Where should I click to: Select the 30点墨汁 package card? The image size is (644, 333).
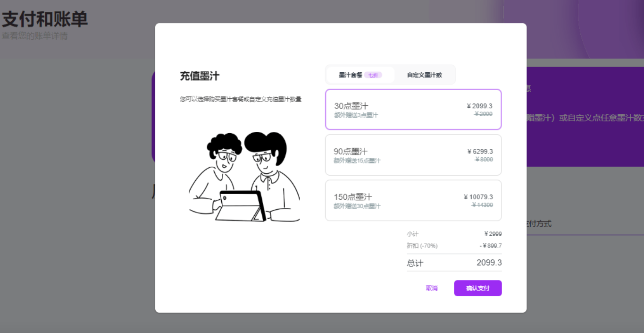413,109
